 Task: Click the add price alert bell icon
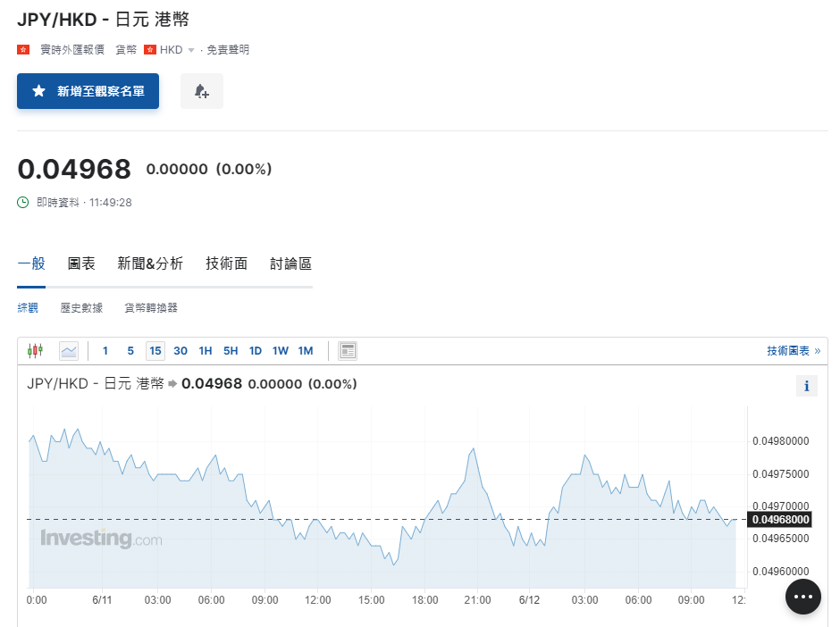point(202,91)
